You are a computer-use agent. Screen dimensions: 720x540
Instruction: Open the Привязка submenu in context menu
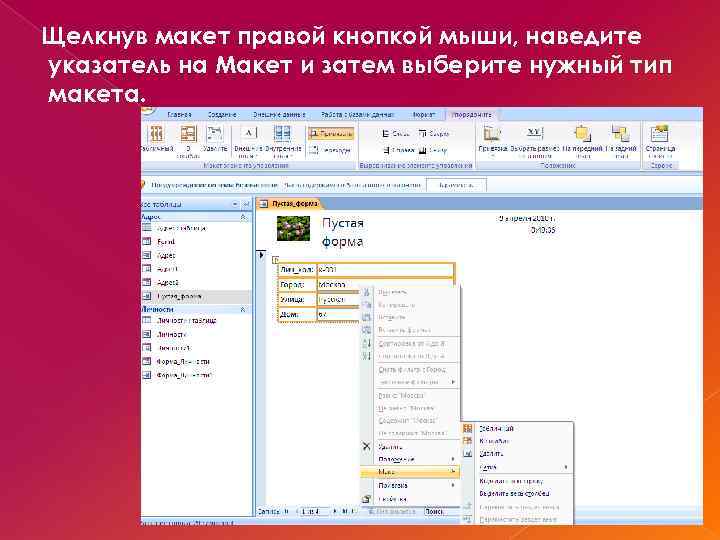point(410,485)
